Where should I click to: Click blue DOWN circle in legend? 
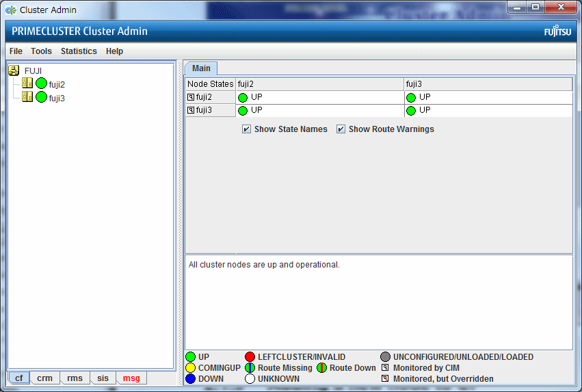(190, 378)
